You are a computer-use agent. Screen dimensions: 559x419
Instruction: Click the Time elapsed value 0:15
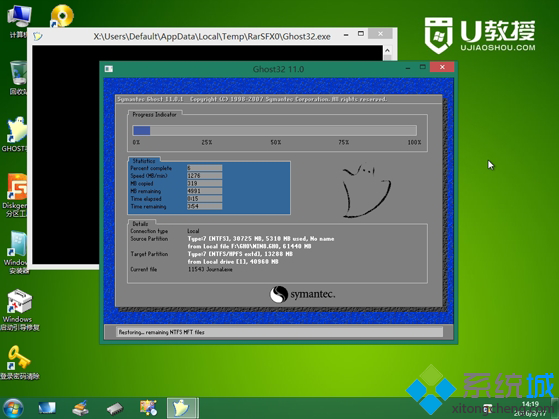pyautogui.click(x=205, y=199)
